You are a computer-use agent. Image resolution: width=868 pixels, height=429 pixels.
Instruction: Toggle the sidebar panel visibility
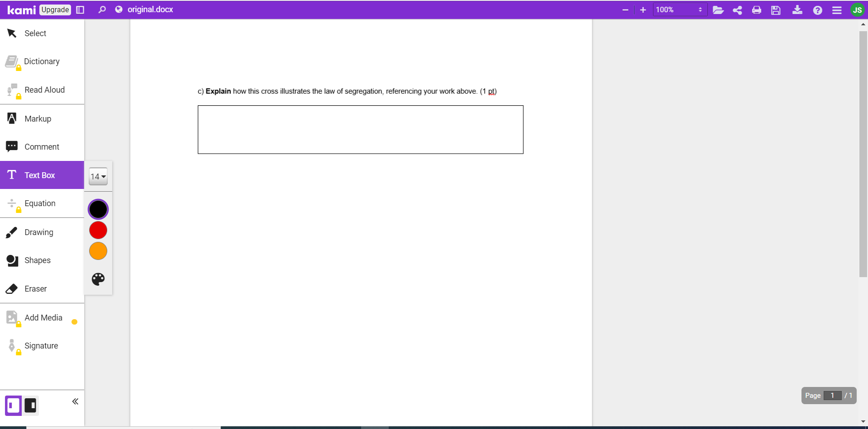[x=80, y=9]
